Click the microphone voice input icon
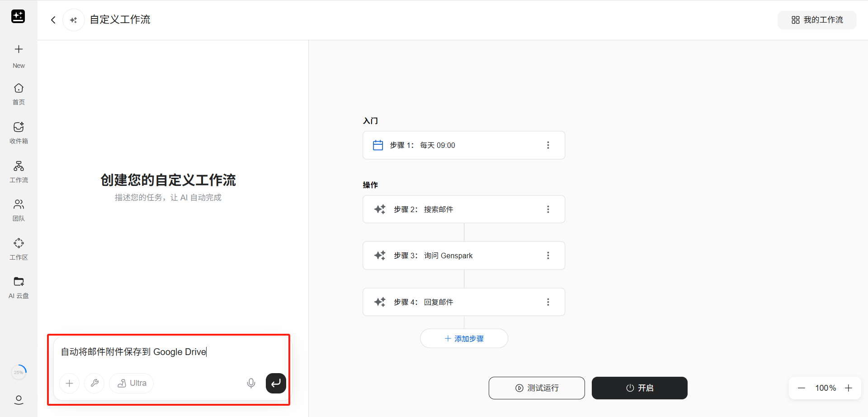The image size is (868, 417). 251,384
